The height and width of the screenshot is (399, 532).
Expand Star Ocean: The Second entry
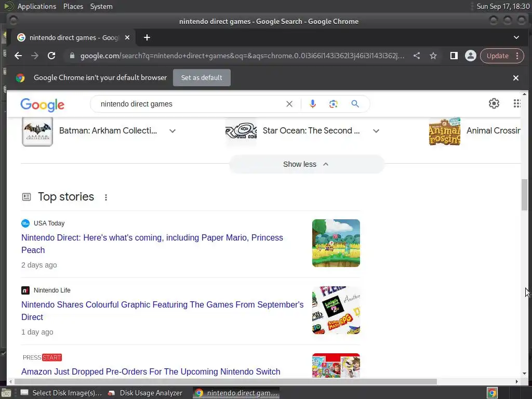point(376,131)
